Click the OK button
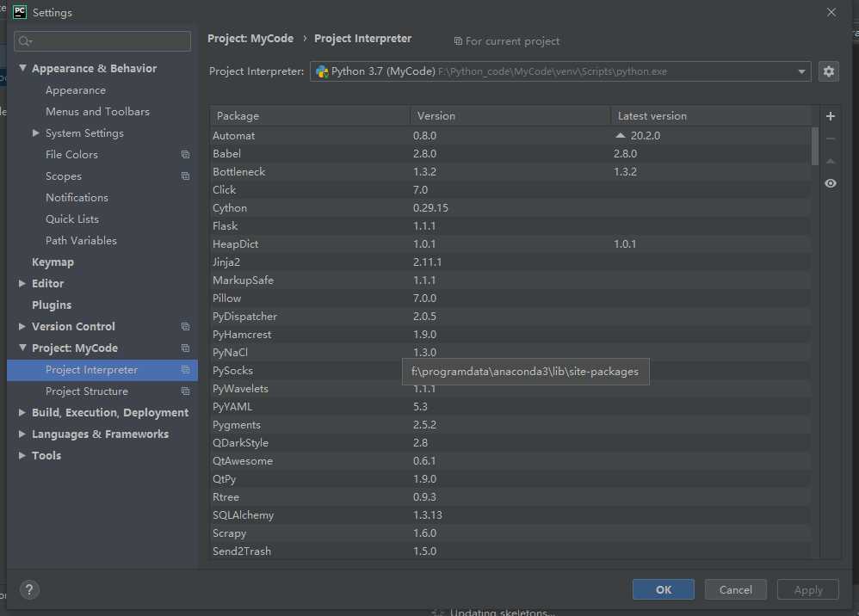859x616 pixels. pos(664,589)
